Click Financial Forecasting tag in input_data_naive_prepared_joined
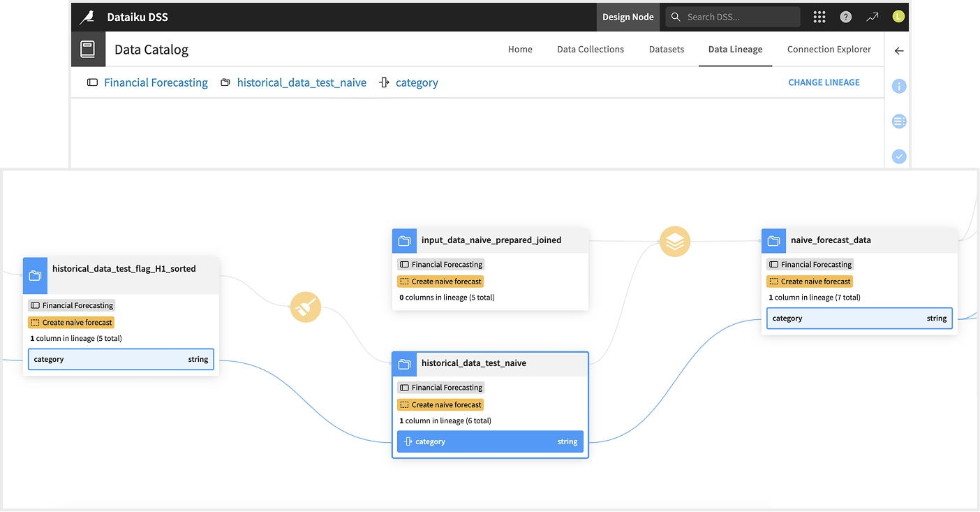Viewport: 980px width, 512px height. [x=440, y=265]
